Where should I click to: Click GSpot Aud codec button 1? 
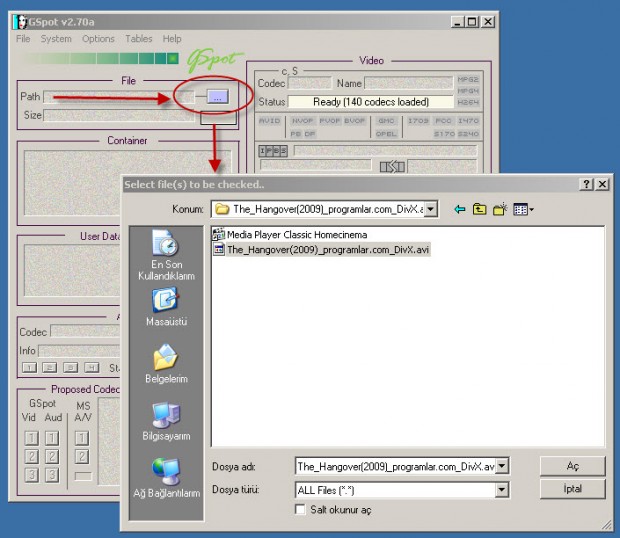tap(52, 438)
